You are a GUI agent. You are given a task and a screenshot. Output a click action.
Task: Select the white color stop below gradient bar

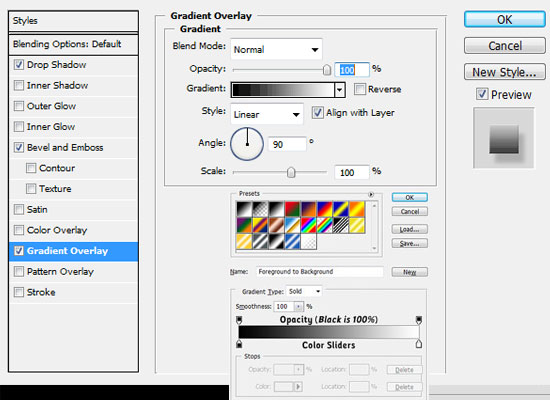(x=419, y=344)
